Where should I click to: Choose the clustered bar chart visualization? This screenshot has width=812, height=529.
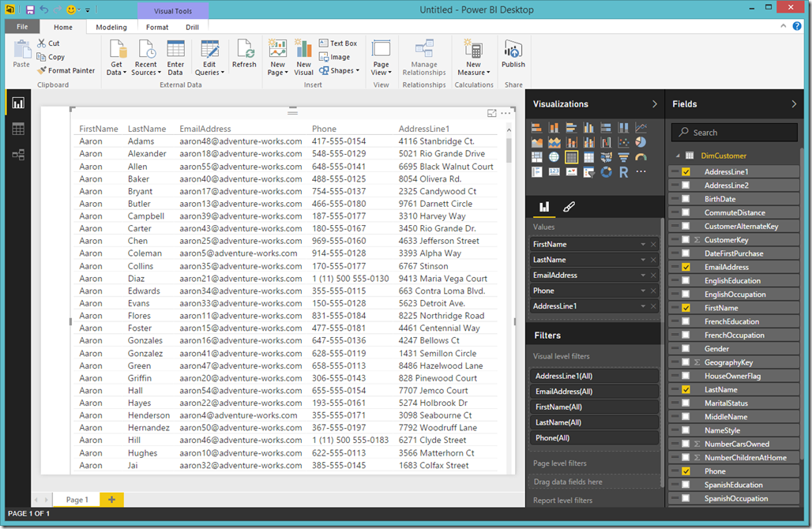[571, 127]
